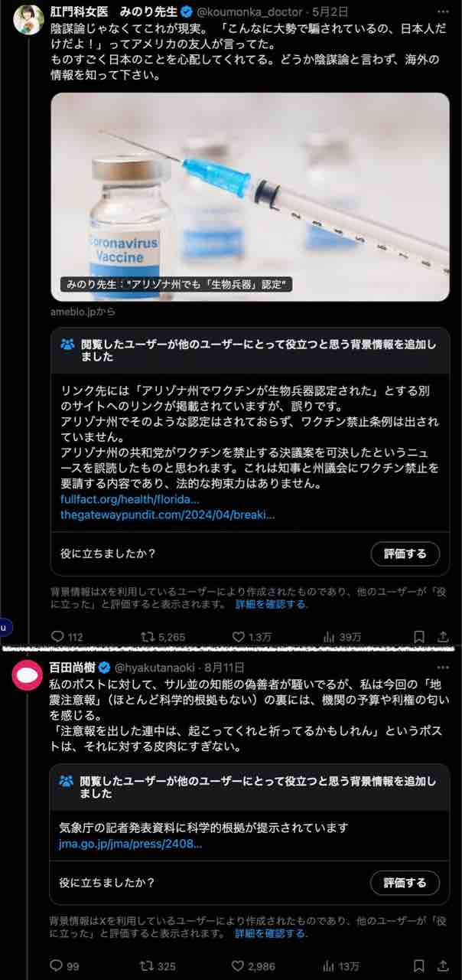Image resolution: width=462 pixels, height=980 pixels.
Task: Open more options menu on みのり先生 post
Action: pos(443,11)
